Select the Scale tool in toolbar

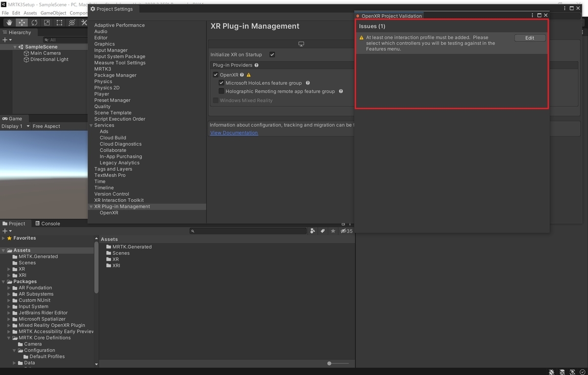(47, 23)
